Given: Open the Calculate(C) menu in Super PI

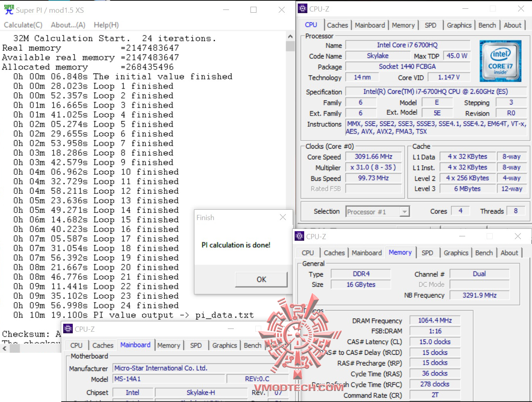Looking at the screenshot, I should pos(23,25).
